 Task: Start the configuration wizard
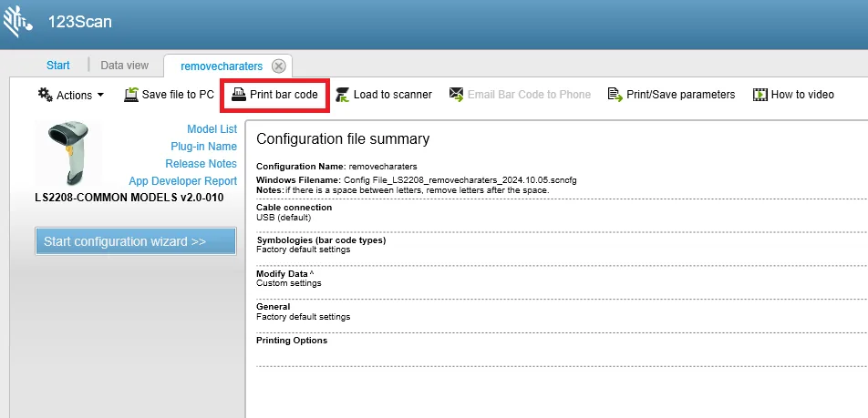[136, 241]
